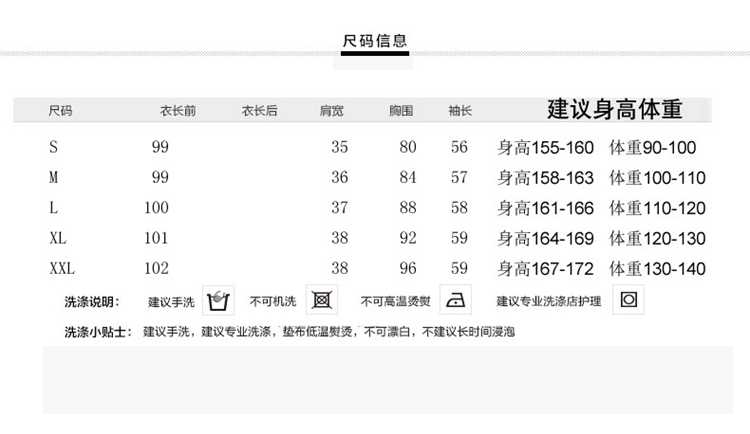
Task: Click garment length value 100
Action: (x=156, y=208)
